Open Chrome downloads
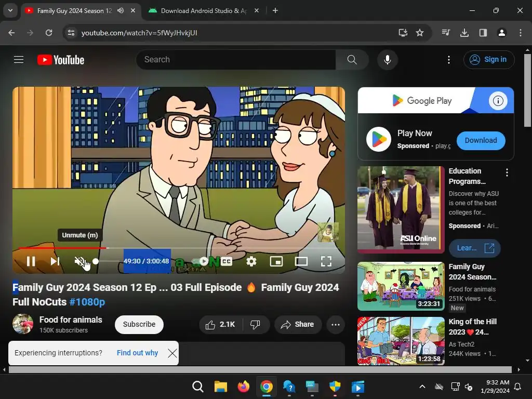Screen dimensions: 532x399 tap(464, 33)
